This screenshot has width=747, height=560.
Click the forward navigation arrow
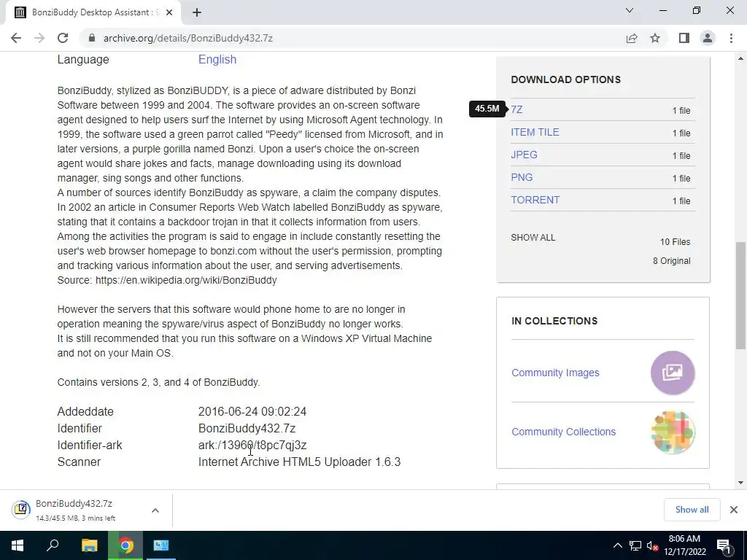click(39, 38)
